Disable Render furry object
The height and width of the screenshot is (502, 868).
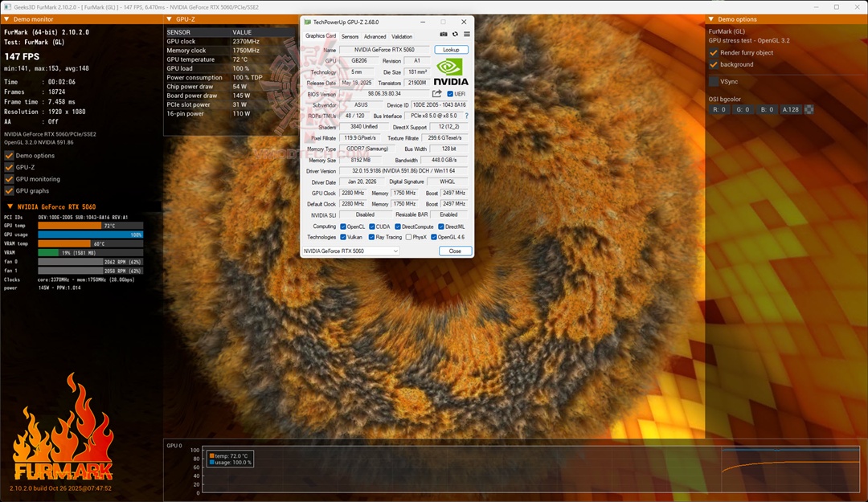(x=714, y=52)
